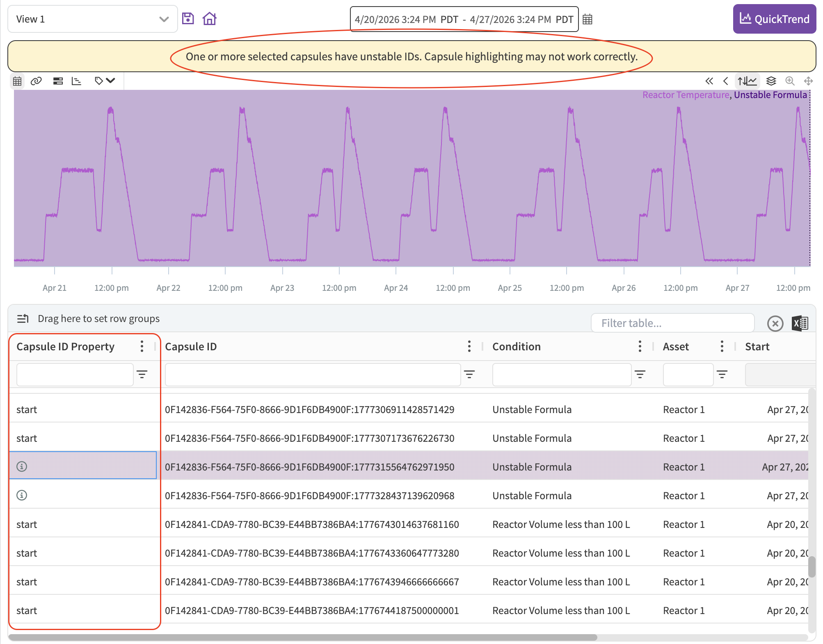Open the Capsule ID Property column menu
This screenshot has height=644, width=823.
tap(142, 346)
